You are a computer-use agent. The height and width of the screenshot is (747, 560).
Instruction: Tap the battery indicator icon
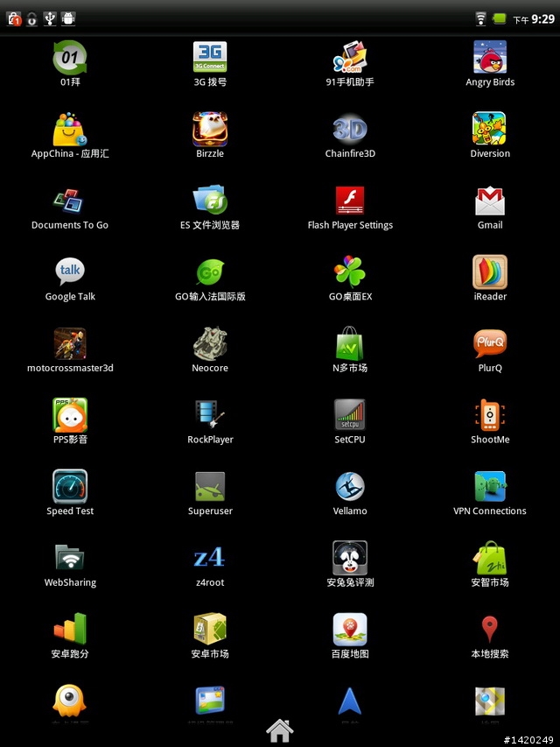click(499, 18)
